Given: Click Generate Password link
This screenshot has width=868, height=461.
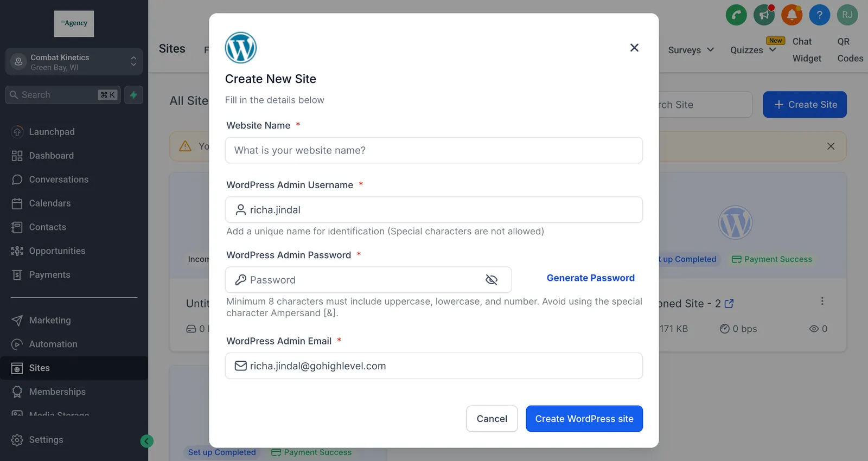Looking at the screenshot, I should 590,278.
